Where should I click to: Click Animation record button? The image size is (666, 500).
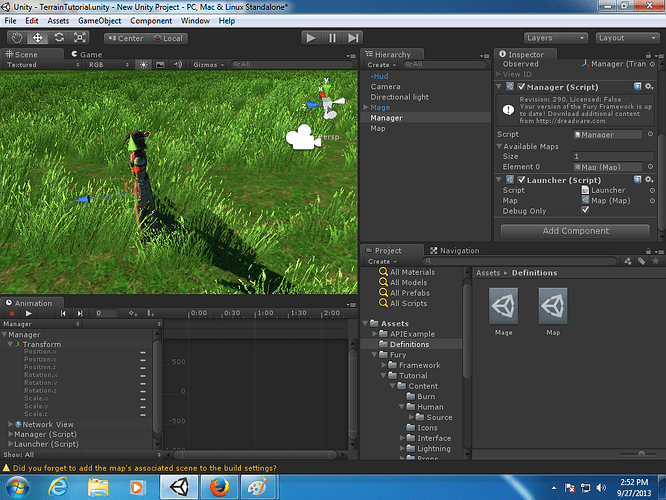(x=12, y=314)
